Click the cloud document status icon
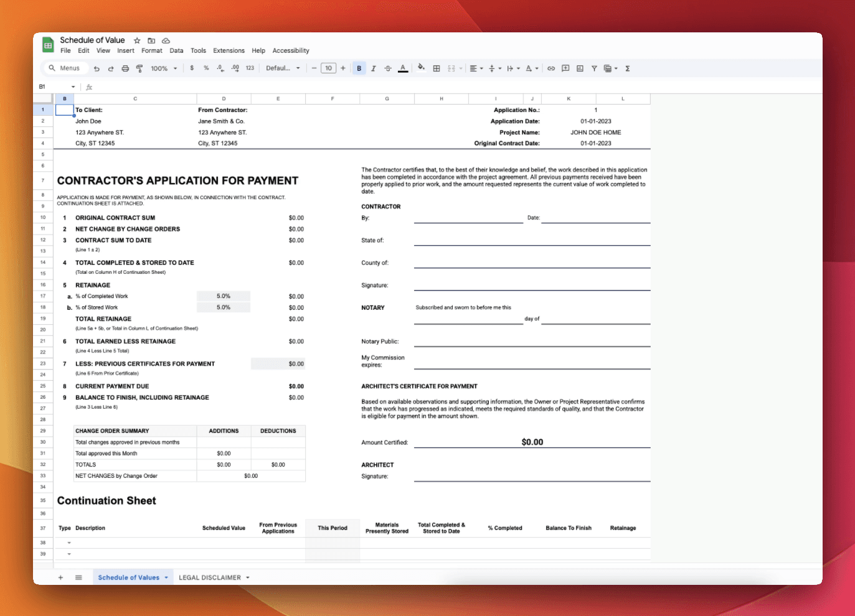The image size is (855, 616). 166,40
